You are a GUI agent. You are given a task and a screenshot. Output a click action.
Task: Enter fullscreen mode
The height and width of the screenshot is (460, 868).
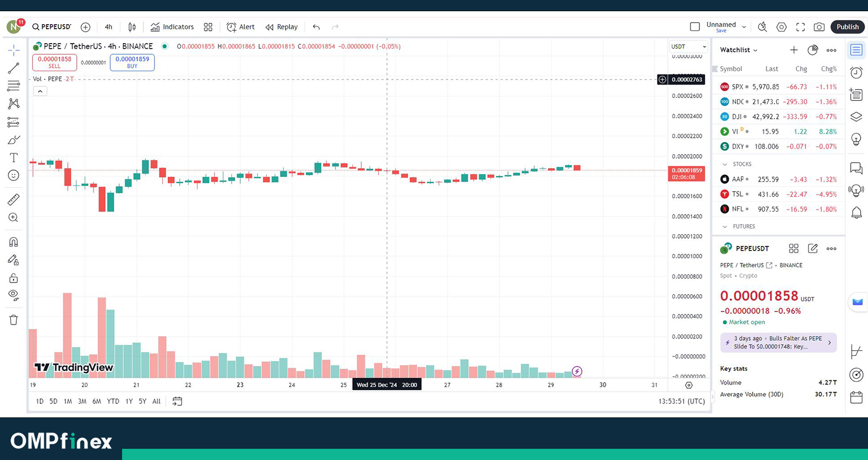800,27
